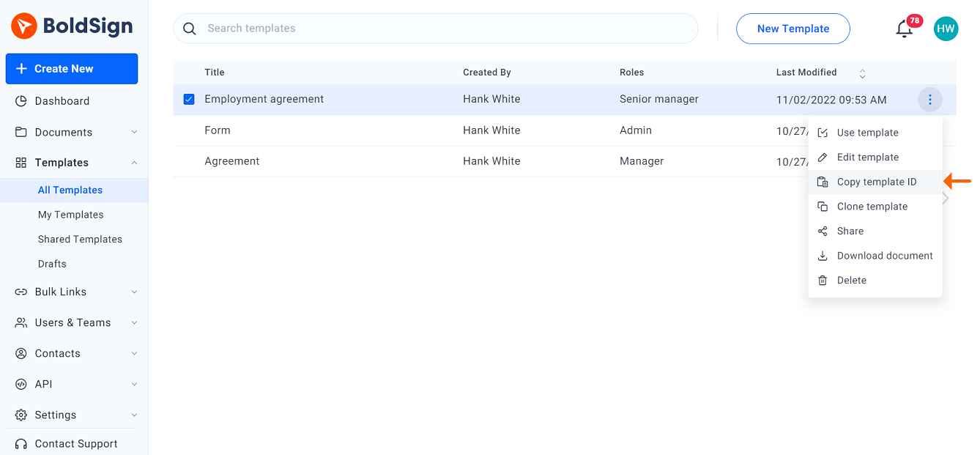Click the search magnifier icon
980x455 pixels.
pos(190,29)
